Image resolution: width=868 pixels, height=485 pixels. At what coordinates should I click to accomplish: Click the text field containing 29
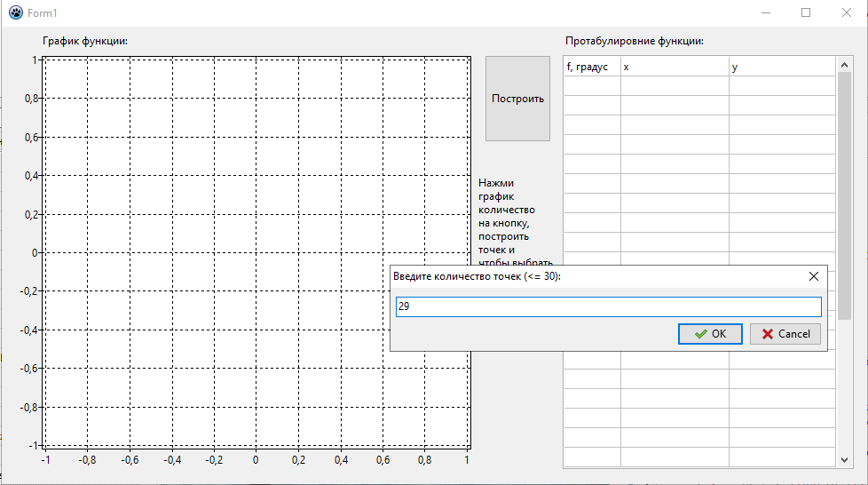point(608,306)
